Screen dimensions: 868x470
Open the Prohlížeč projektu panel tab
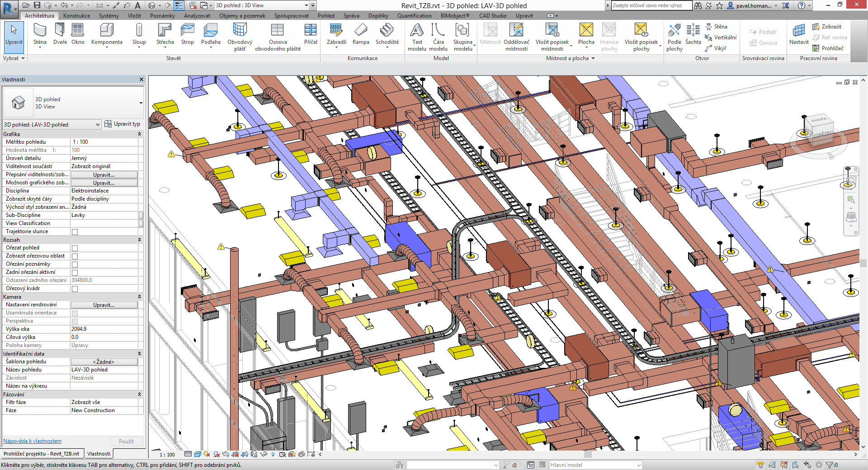[42, 454]
